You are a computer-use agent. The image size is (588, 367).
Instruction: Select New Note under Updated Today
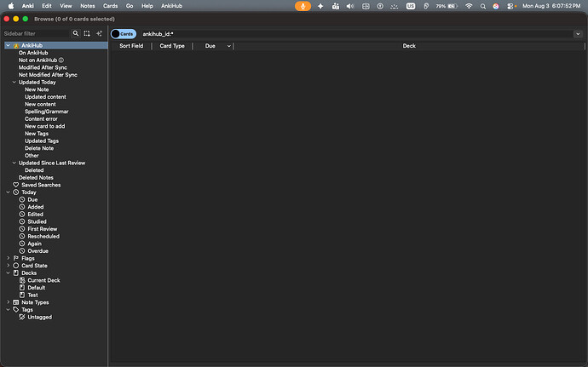(x=37, y=89)
